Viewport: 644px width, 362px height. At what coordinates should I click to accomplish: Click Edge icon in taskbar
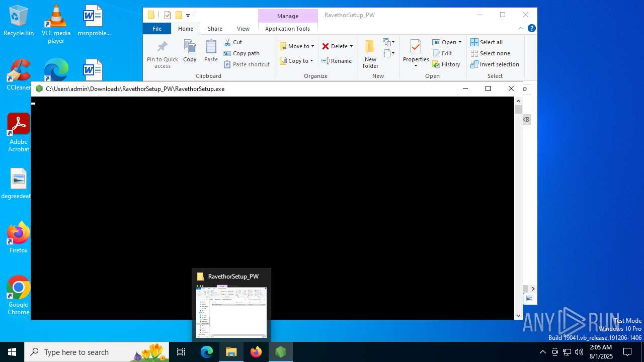(207, 352)
